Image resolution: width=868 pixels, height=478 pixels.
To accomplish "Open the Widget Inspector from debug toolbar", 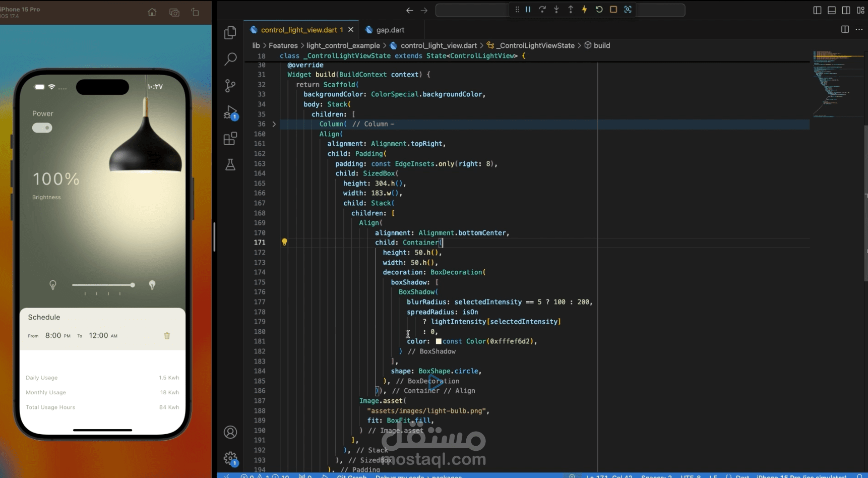I will [628, 9].
